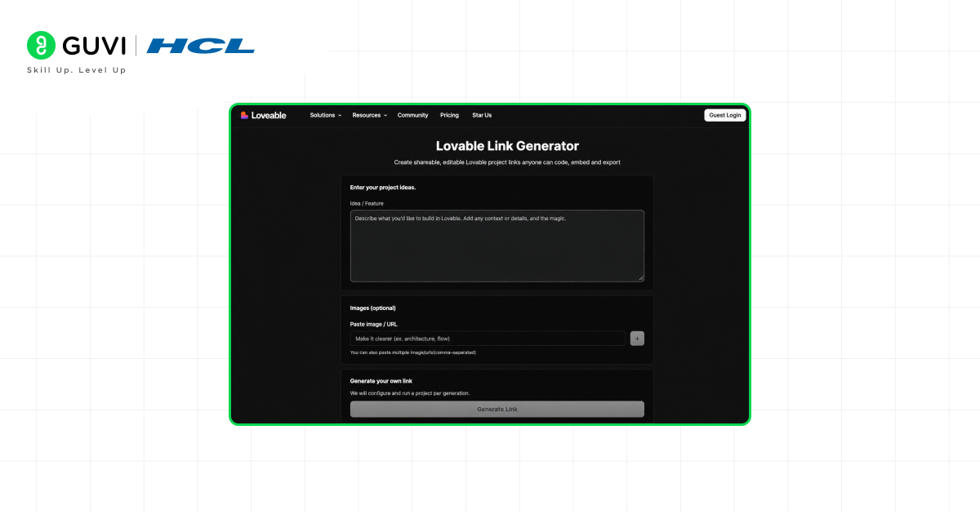Open the Pricing page

tap(449, 115)
